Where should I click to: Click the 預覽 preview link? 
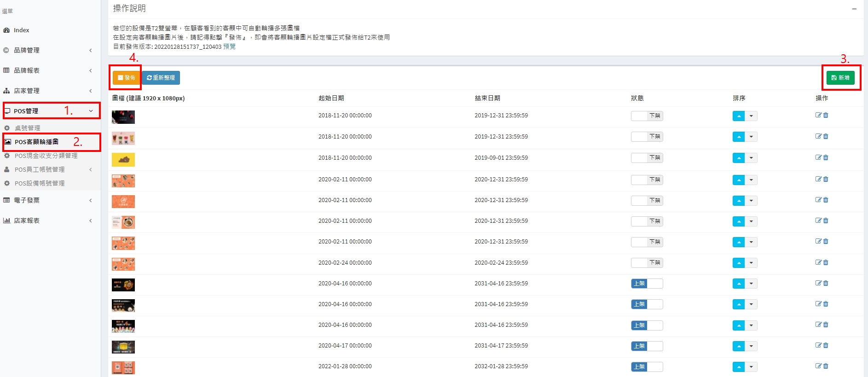tap(229, 46)
